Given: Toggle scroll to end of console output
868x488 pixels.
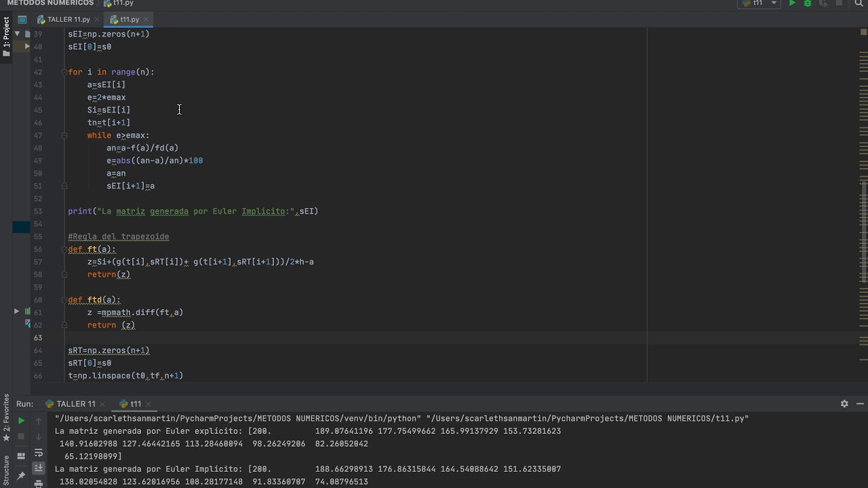Looking at the screenshot, I should click(x=39, y=468).
